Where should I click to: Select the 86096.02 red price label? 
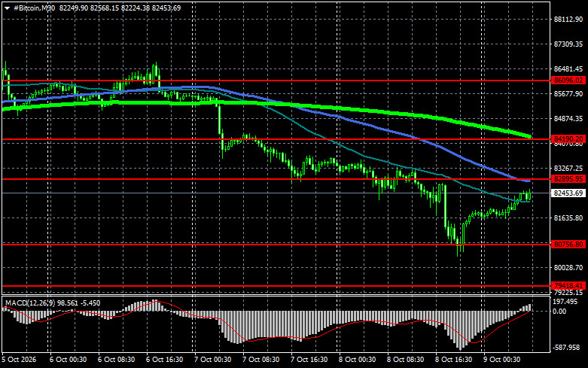pyautogui.click(x=568, y=81)
